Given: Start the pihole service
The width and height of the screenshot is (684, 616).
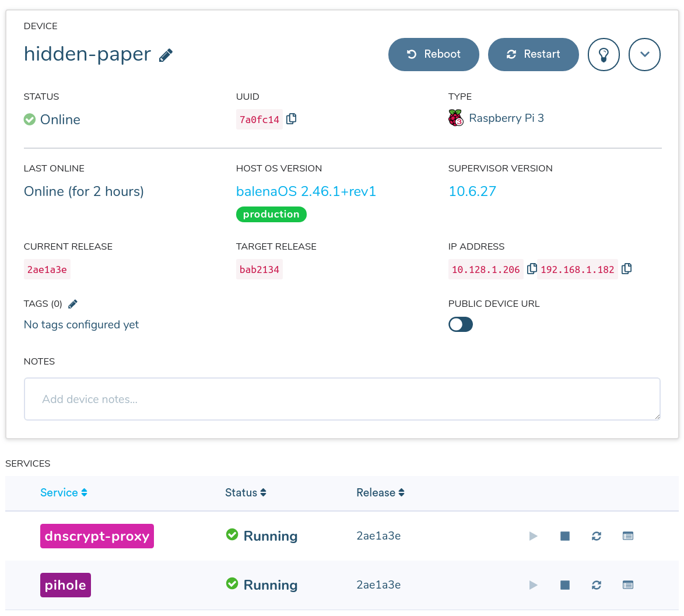Looking at the screenshot, I should pos(533,585).
